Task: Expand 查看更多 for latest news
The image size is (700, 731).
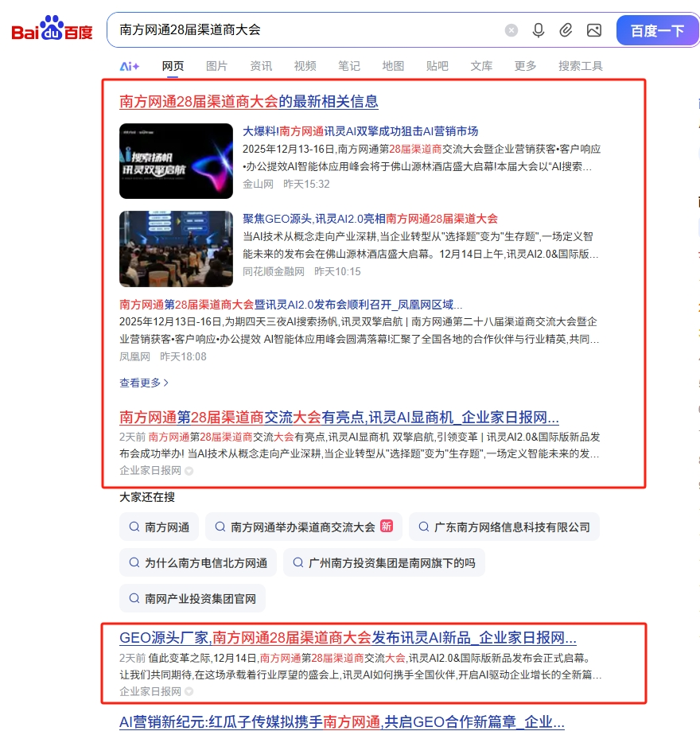Action: (144, 383)
